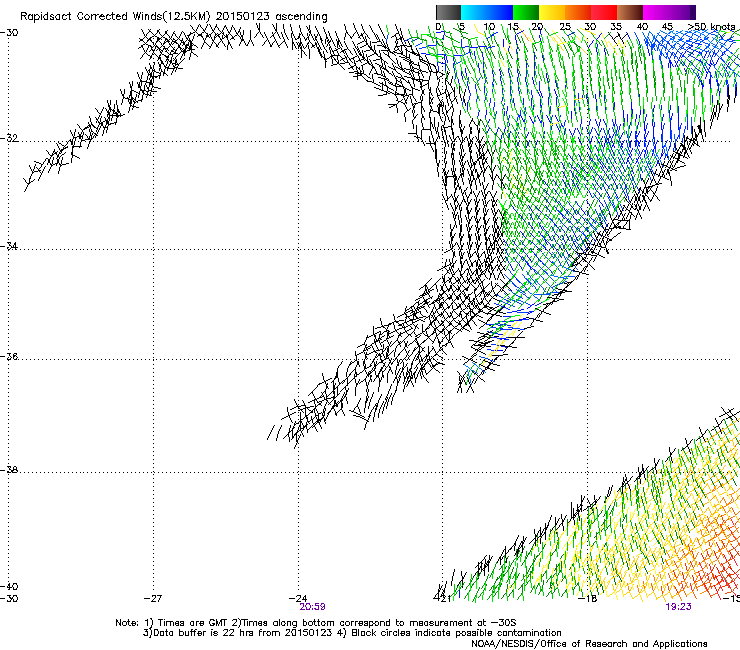The width and height of the screenshot is (740, 650).
Task: Click the purple '20:59' swath time label
Action: (312, 607)
